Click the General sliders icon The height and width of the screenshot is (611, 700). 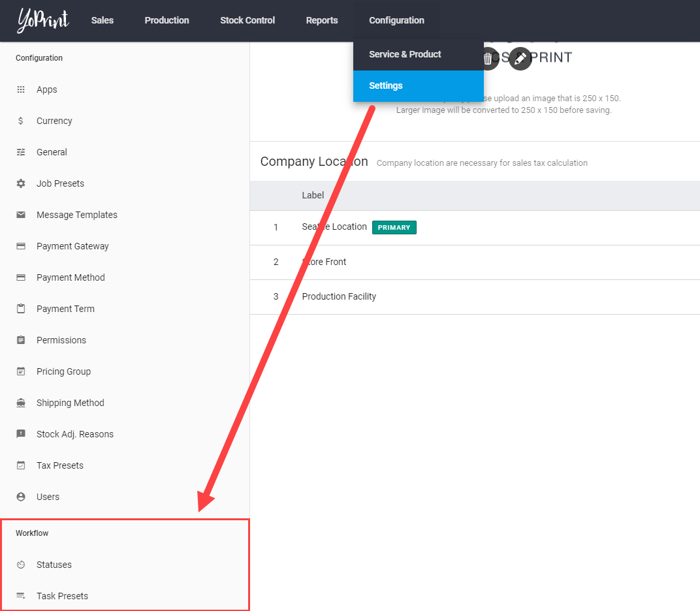[x=20, y=152]
